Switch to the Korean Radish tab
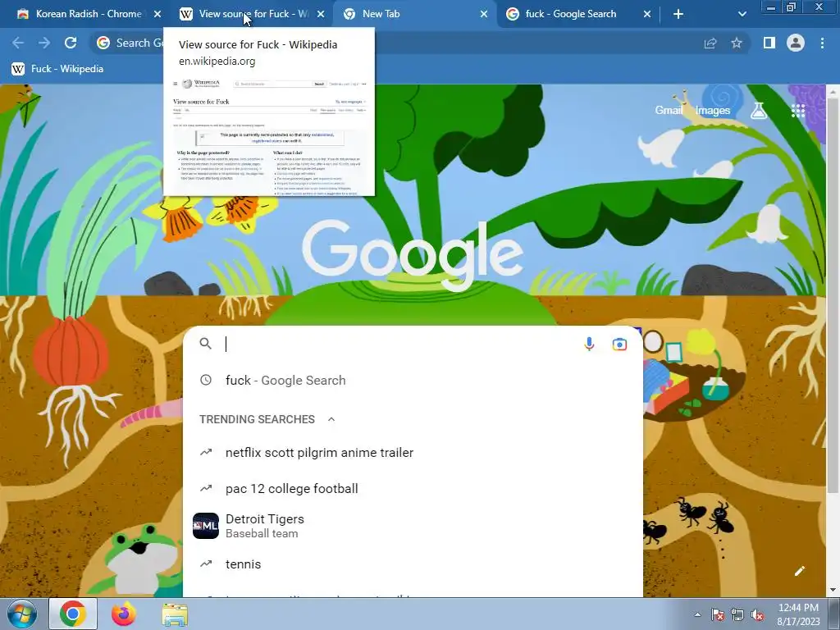The image size is (840, 630). (x=80, y=14)
